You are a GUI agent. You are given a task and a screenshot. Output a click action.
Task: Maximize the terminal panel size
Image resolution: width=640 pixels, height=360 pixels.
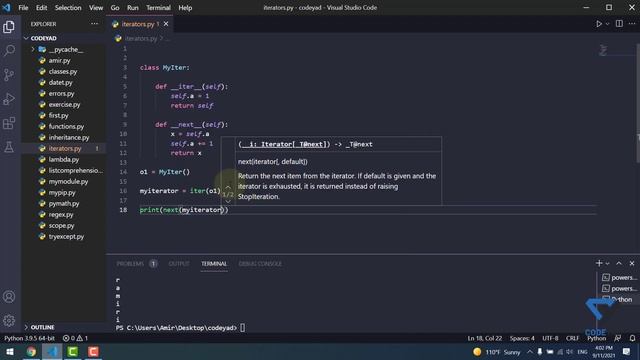[x=619, y=263]
